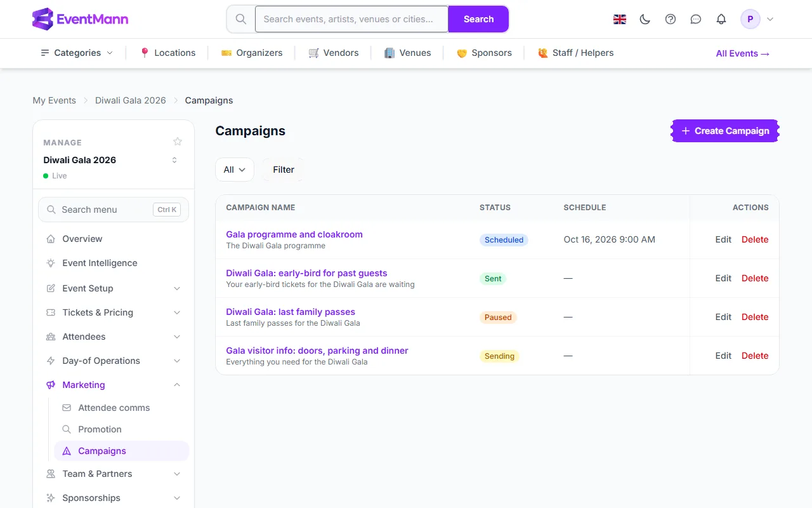Open the user avatar P menu
The image size is (812, 508).
750,19
